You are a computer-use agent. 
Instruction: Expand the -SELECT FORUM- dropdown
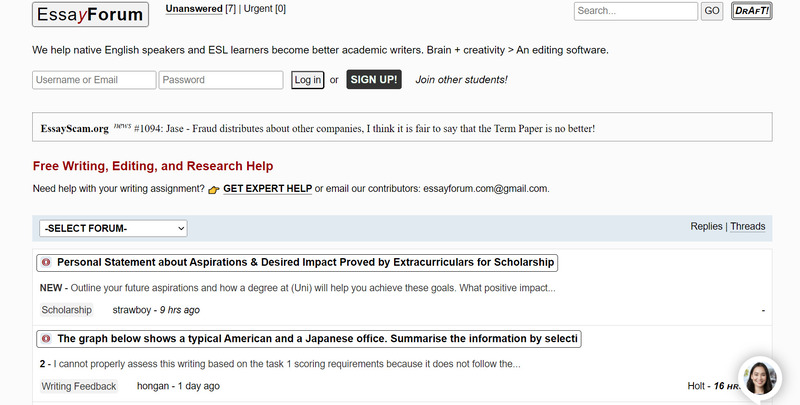point(113,228)
